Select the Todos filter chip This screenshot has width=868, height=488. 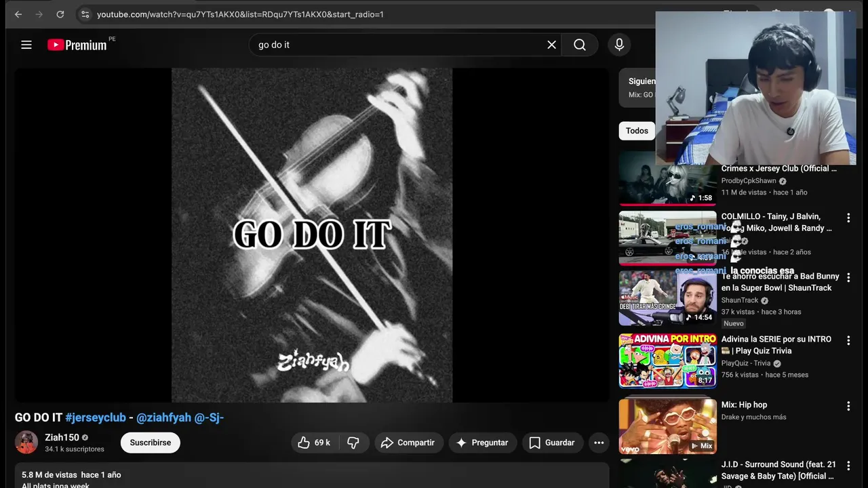tap(637, 131)
